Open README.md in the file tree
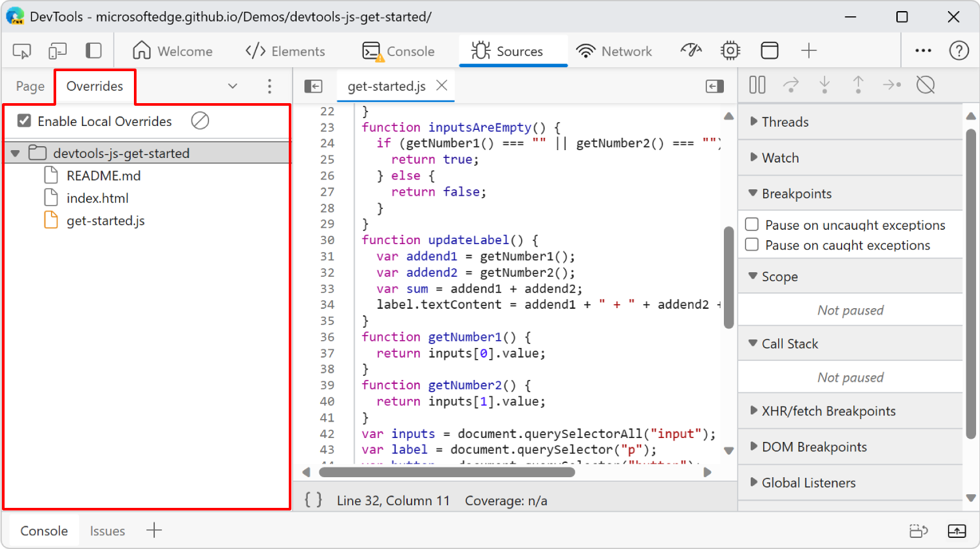980x549 pixels. tap(103, 176)
